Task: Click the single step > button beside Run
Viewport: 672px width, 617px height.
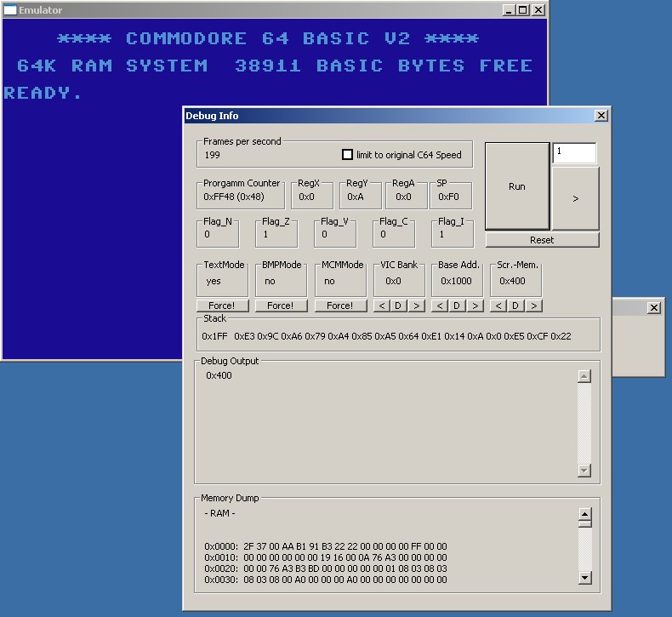Action: point(575,198)
